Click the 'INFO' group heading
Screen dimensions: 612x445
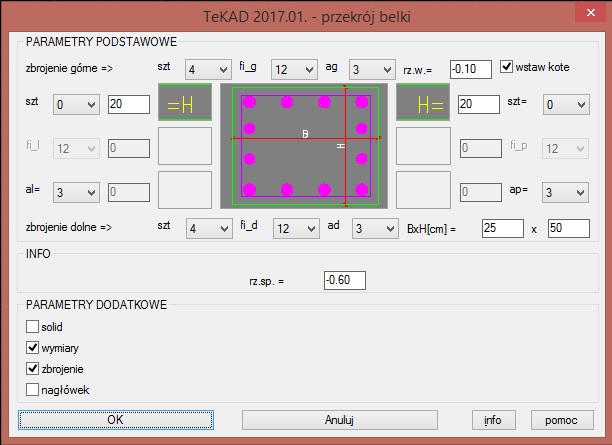click(38, 254)
